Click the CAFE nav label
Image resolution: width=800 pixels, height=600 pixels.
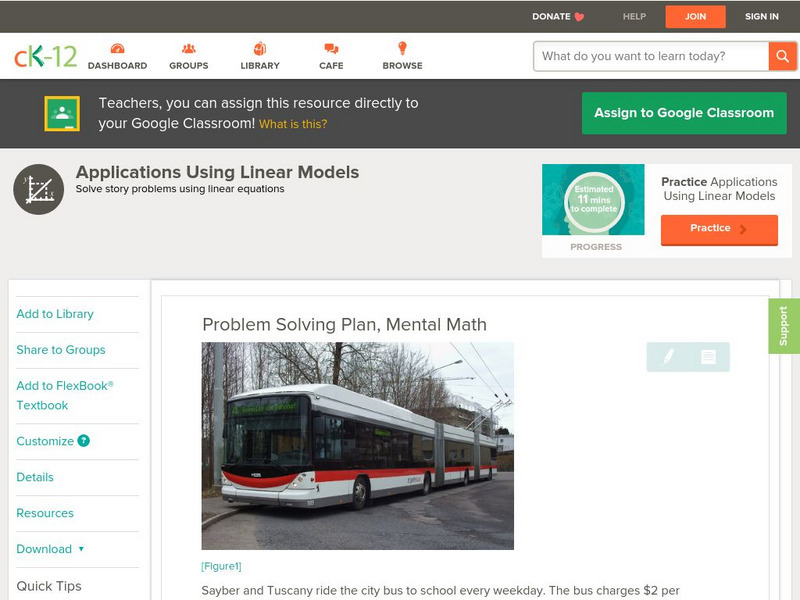click(x=331, y=65)
